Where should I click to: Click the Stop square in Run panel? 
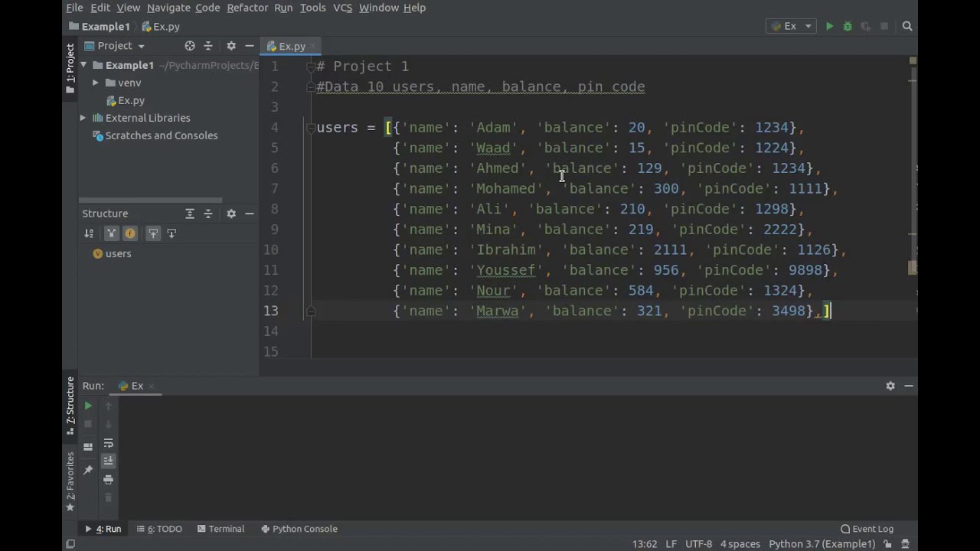coord(88,424)
